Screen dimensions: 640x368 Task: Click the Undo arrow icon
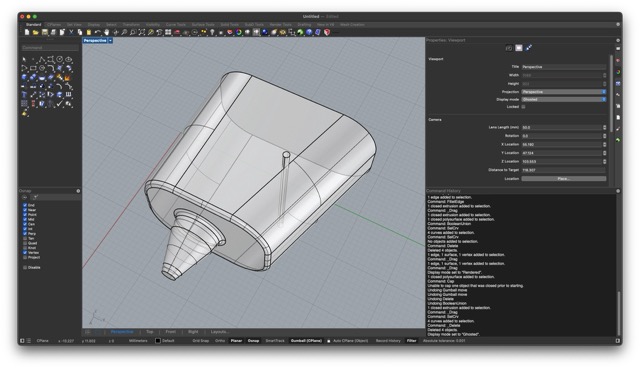tap(98, 32)
